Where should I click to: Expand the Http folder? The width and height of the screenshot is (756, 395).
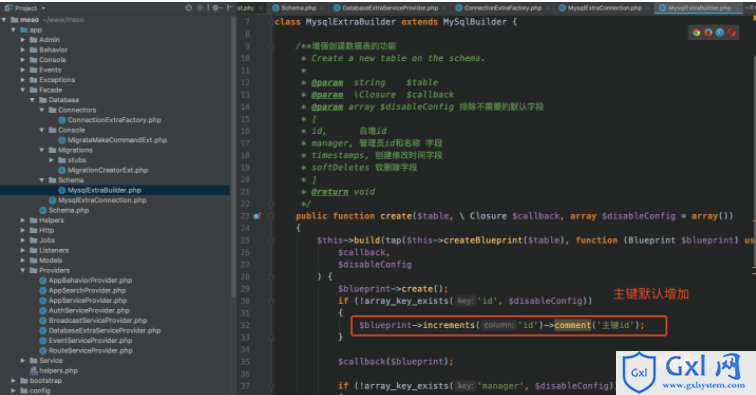coord(23,230)
